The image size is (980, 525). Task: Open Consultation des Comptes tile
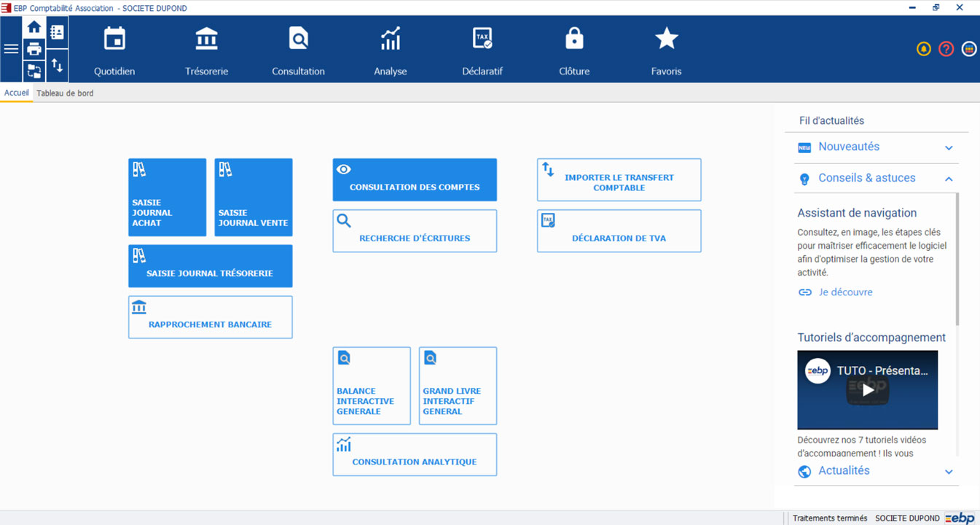click(x=415, y=180)
